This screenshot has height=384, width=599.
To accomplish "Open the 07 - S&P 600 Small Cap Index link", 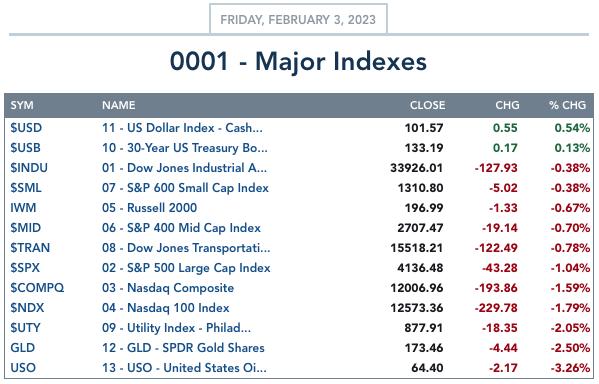I will (x=185, y=188).
